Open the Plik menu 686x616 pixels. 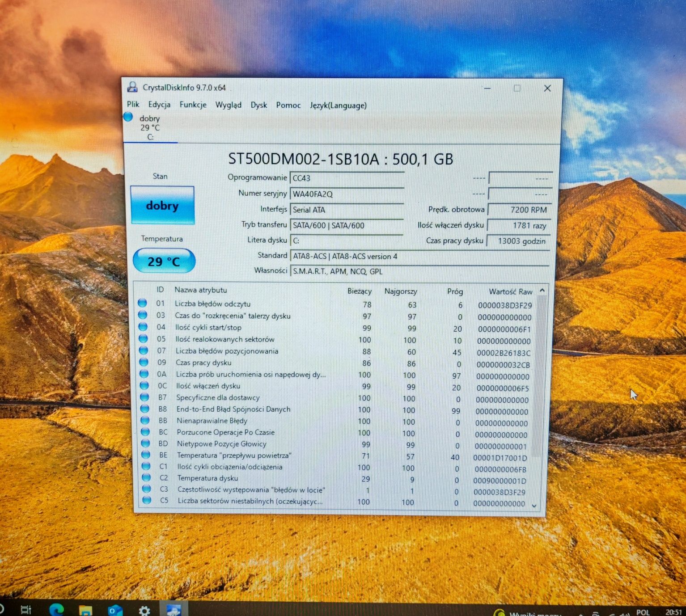(133, 104)
